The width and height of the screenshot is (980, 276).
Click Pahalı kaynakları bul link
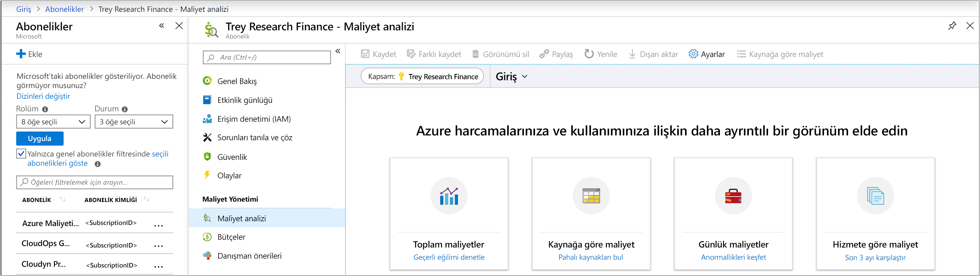tap(591, 258)
